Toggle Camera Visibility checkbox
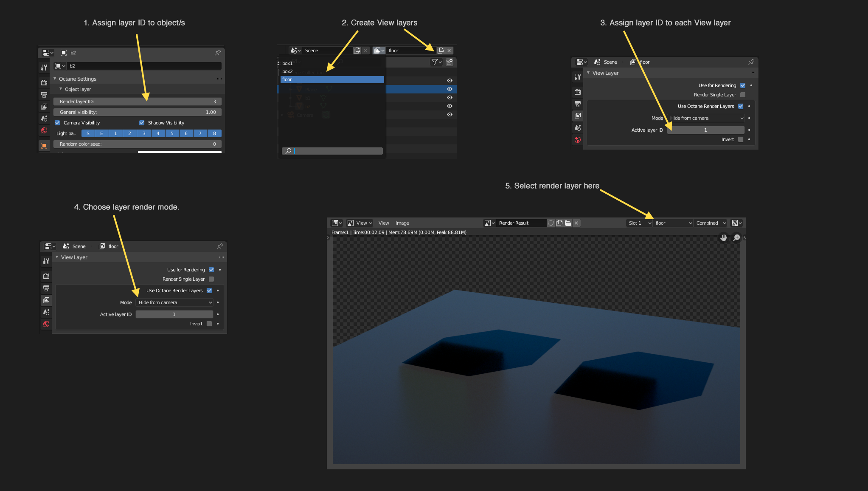 58,123
